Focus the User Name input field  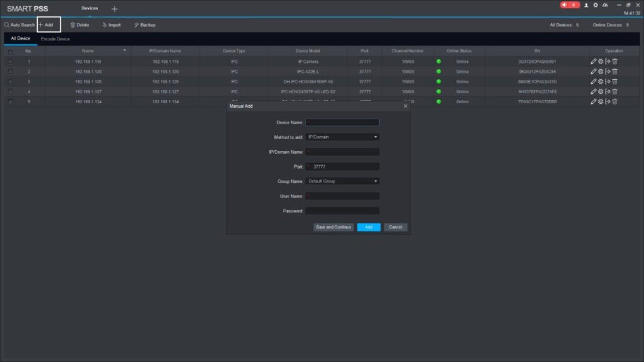pos(342,196)
